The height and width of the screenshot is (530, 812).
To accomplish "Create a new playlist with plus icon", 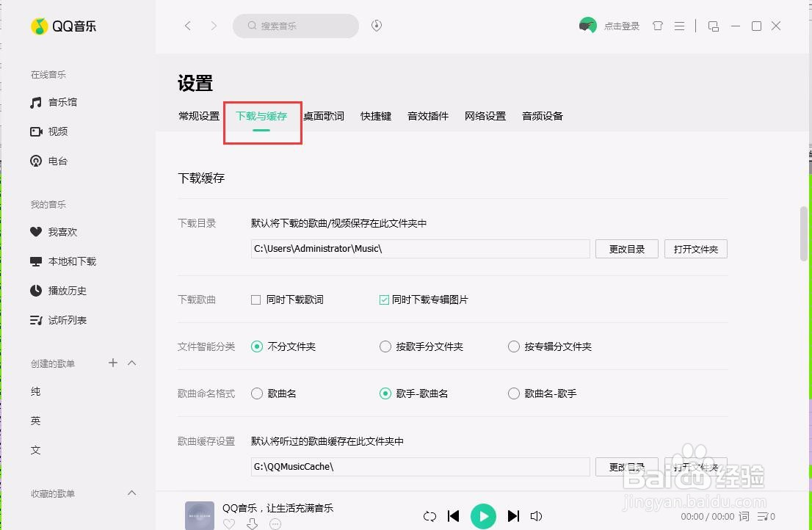I will (x=112, y=363).
